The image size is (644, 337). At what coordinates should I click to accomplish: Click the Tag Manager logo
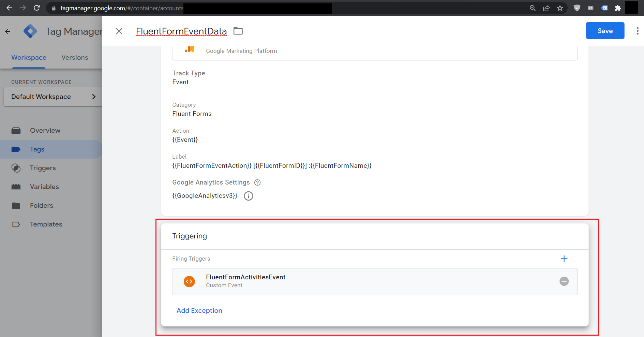point(30,31)
